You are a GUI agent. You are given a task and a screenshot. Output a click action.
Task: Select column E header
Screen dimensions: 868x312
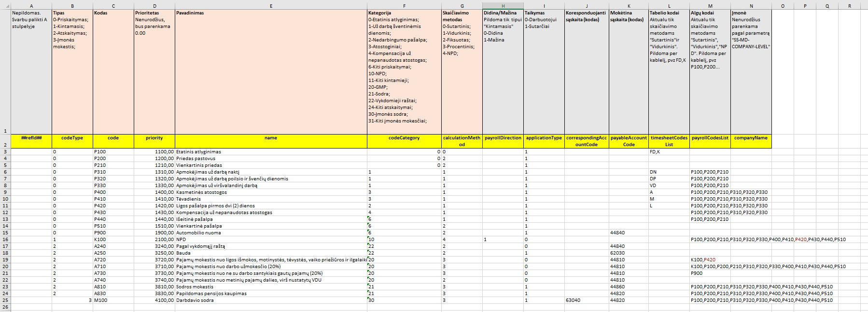[x=271, y=6]
